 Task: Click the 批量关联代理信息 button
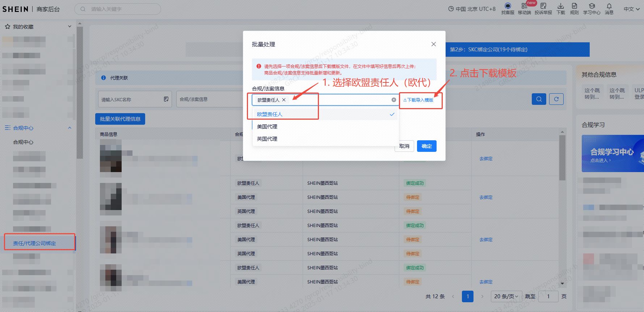(120, 119)
